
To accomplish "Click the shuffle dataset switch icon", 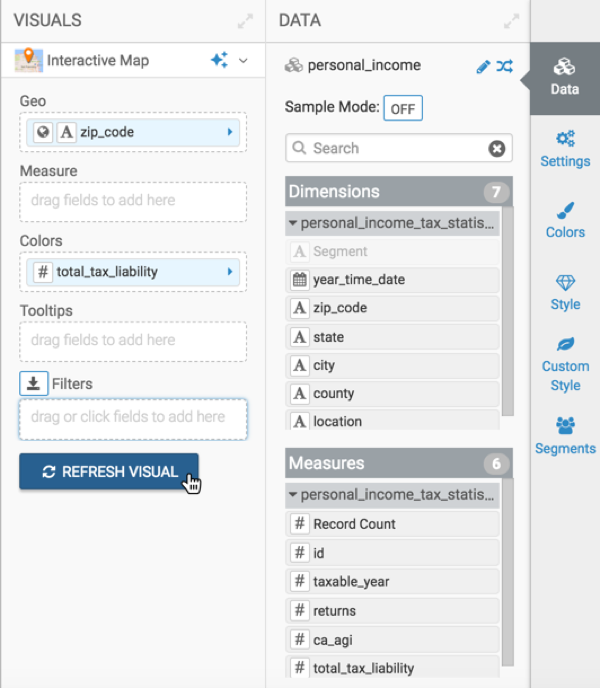I will pos(505,66).
